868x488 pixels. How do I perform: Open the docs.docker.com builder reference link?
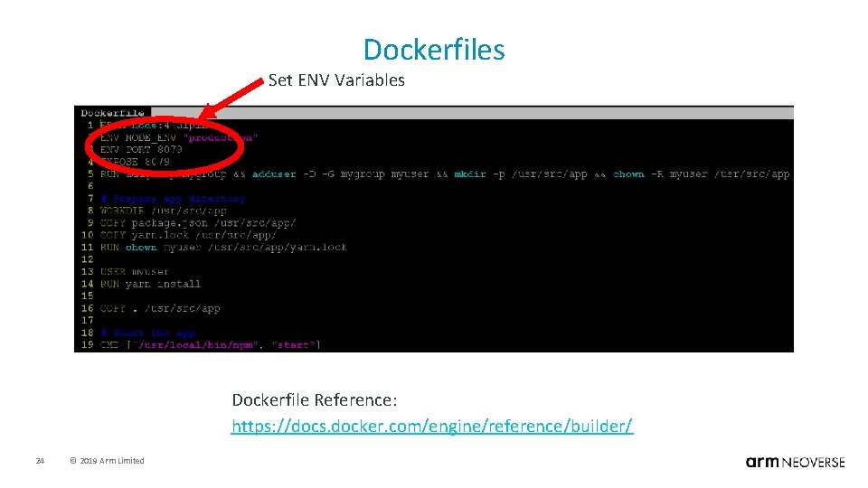432,426
